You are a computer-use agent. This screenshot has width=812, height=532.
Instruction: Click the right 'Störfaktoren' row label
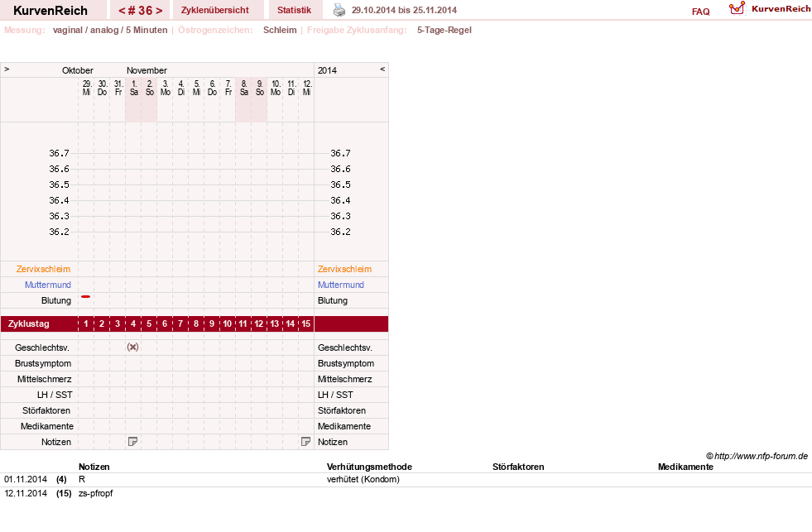[342, 410]
